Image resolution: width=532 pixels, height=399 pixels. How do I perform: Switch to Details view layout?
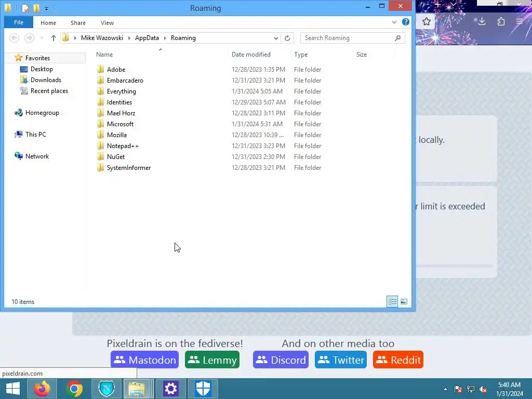[393, 301]
